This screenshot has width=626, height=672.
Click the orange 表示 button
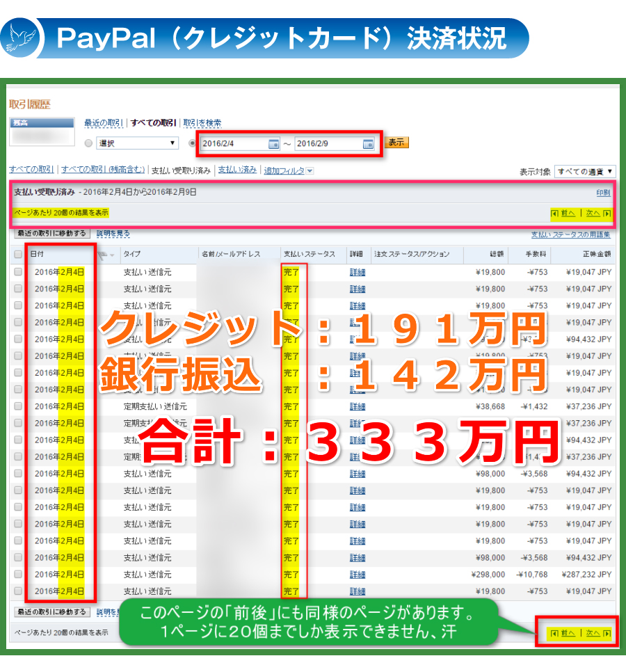pos(396,143)
